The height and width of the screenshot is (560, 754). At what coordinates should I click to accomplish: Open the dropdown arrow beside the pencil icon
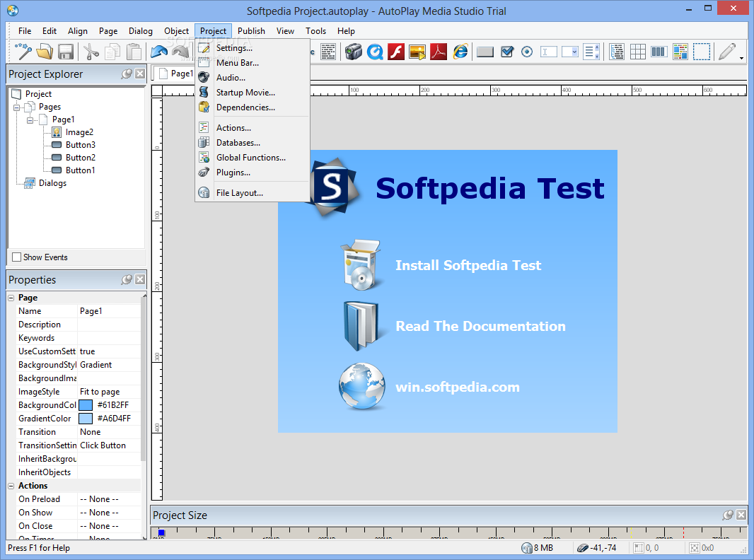pyautogui.click(x=741, y=58)
